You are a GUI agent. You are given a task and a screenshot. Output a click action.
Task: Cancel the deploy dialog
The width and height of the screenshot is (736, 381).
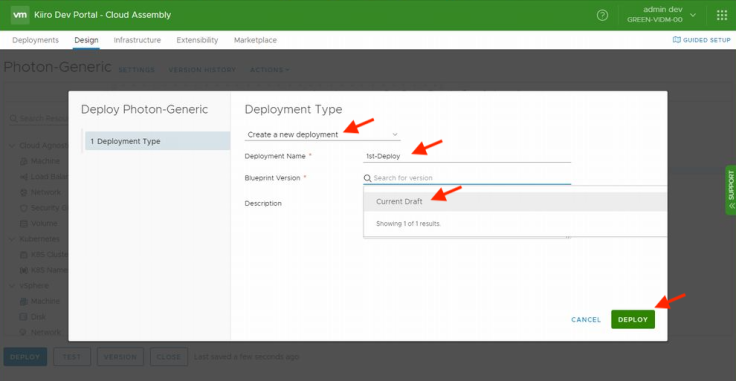586,320
